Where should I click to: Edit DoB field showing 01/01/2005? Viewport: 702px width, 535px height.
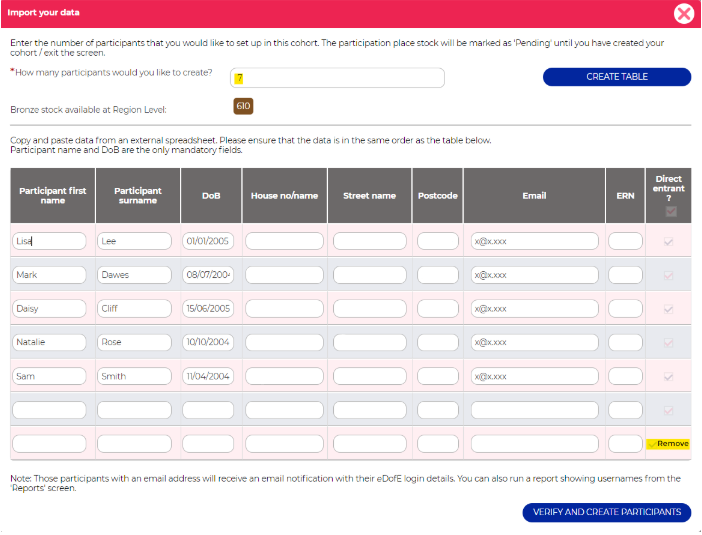click(208, 241)
